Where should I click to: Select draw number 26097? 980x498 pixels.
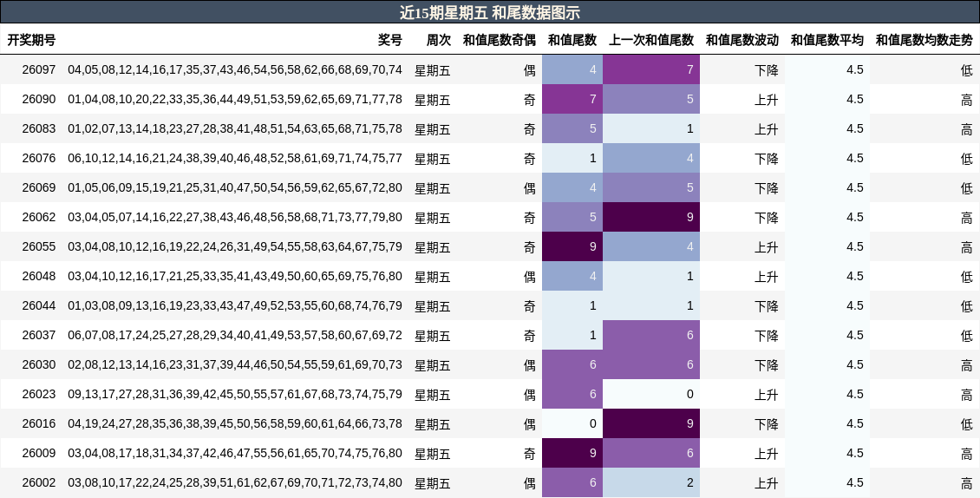tap(39, 69)
